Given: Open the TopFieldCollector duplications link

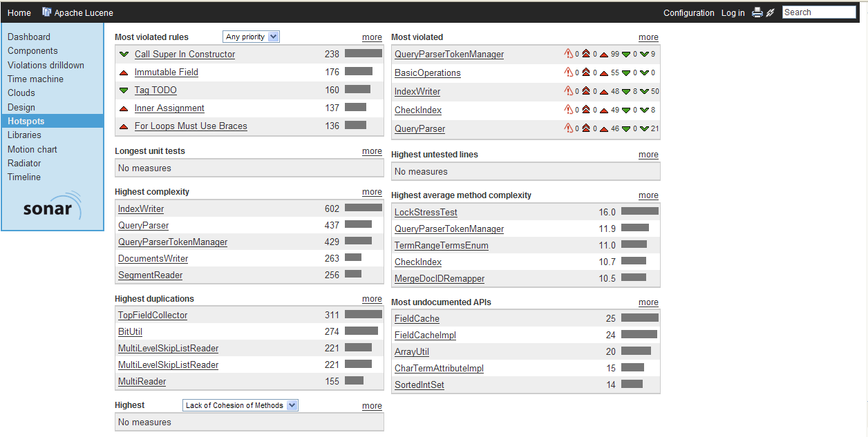Looking at the screenshot, I should tap(153, 315).
